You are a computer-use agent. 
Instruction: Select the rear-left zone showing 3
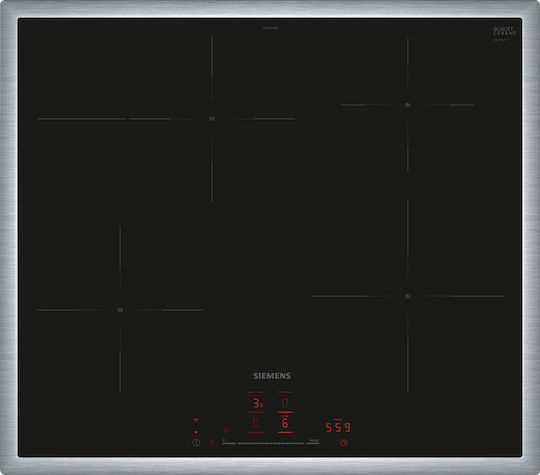click(x=257, y=403)
